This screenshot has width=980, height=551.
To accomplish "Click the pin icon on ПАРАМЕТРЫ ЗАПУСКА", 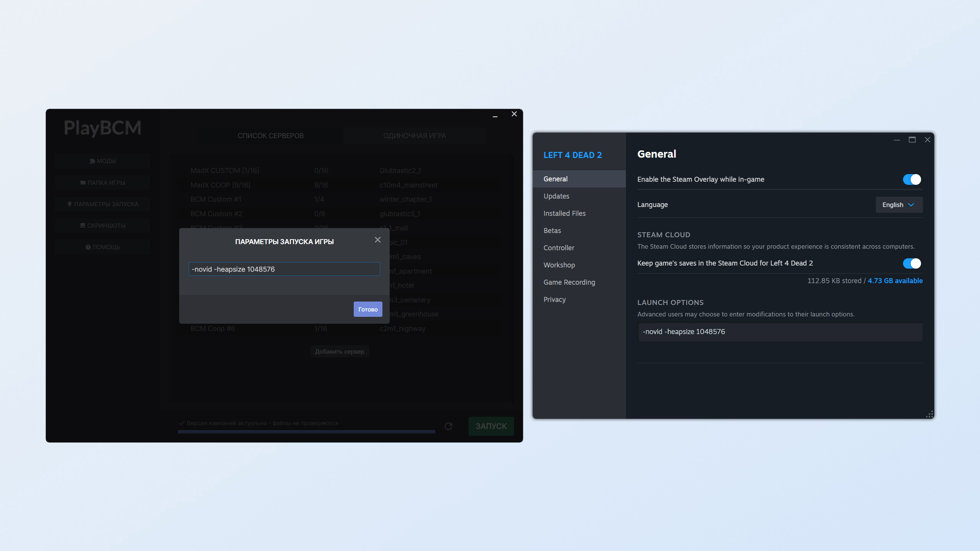I will point(70,204).
